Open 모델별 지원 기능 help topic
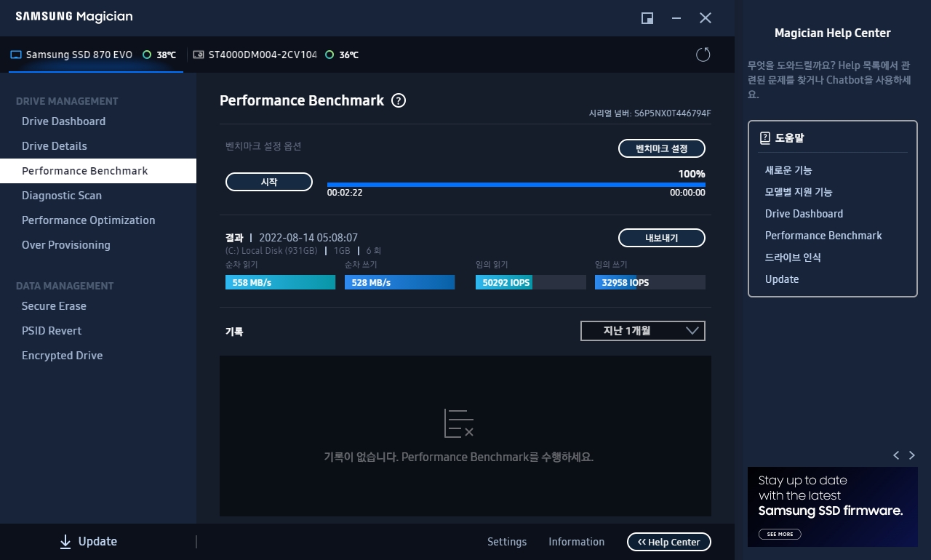This screenshot has height=560, width=931. click(x=799, y=192)
